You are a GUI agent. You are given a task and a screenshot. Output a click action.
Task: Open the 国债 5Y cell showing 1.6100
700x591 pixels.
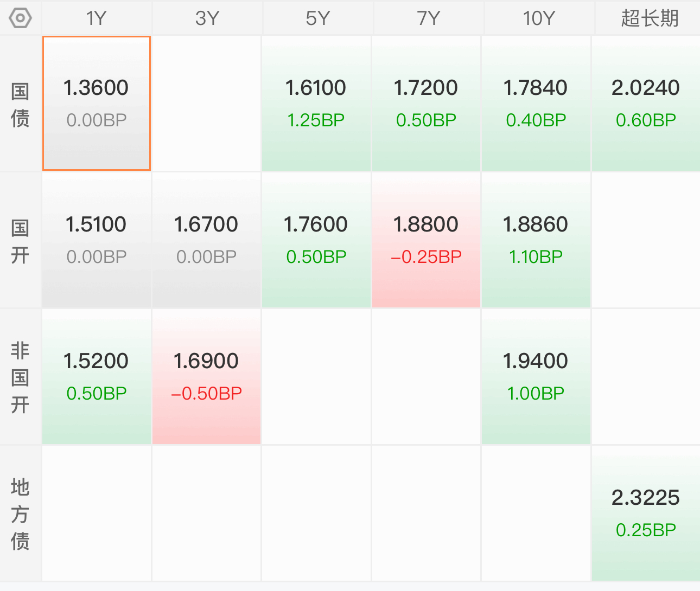[x=316, y=104]
